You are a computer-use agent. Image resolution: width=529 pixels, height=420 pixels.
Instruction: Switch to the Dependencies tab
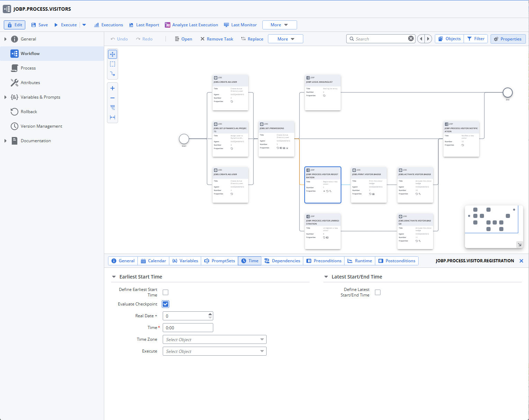[x=282, y=261]
